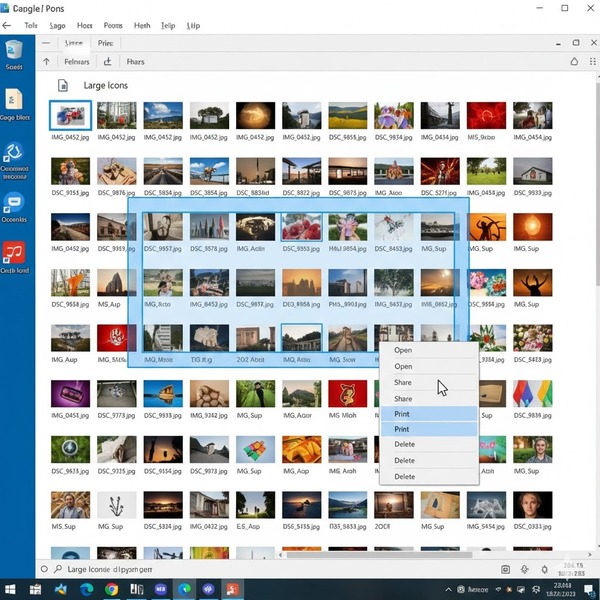Click the droplet-shaped icon in the toolbar
The width and height of the screenshot is (600, 600).
(x=574, y=62)
